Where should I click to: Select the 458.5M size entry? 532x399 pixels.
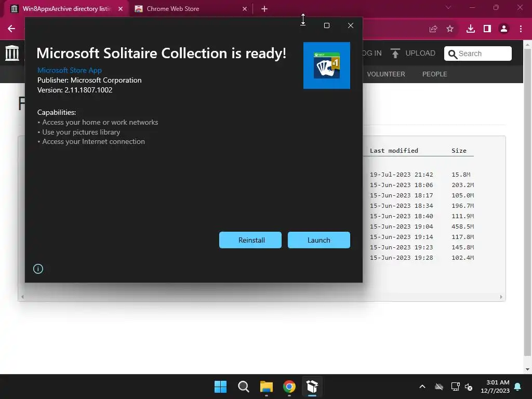462,227
